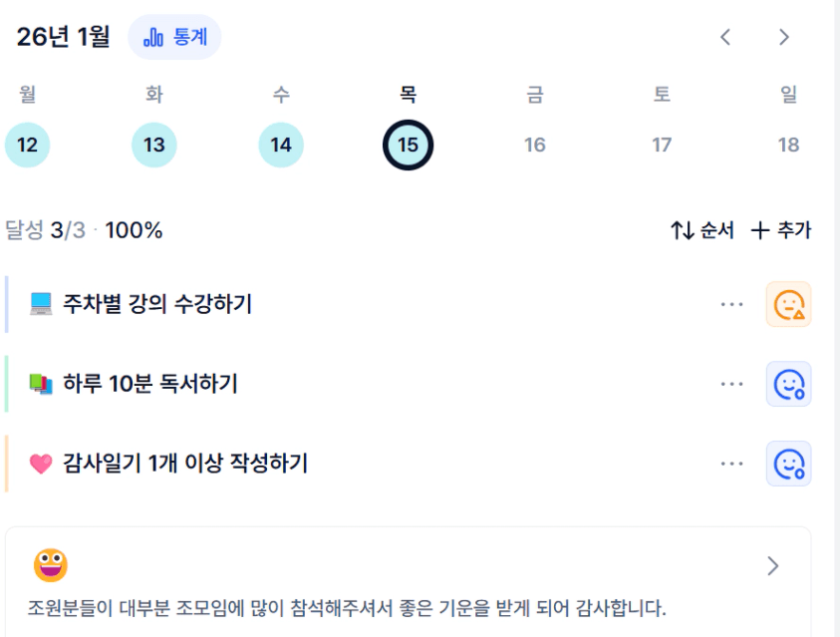Viewport: 840px width, 637px height.
Task: Select Saturday the 17th
Action: (662, 145)
